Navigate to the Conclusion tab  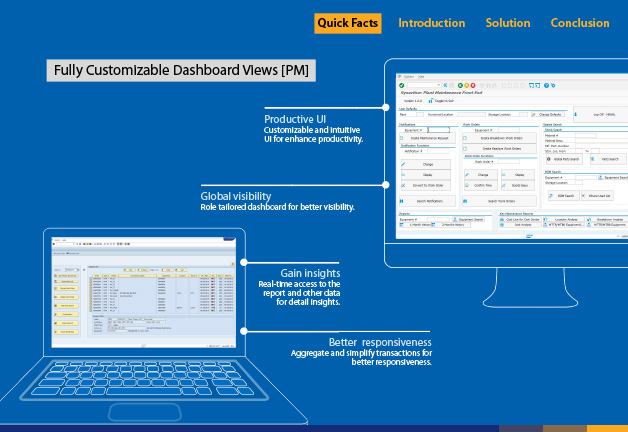[x=579, y=23]
